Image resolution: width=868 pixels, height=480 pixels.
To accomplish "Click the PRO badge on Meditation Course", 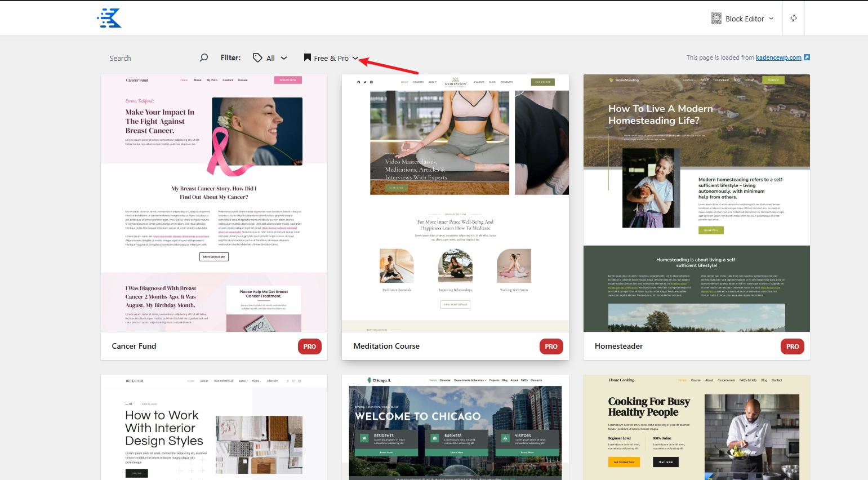I will 551,346.
